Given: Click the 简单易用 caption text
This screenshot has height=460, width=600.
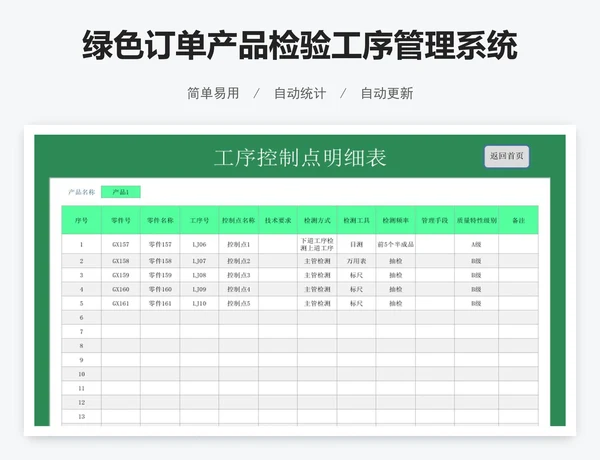Looking at the screenshot, I should 213,93.
